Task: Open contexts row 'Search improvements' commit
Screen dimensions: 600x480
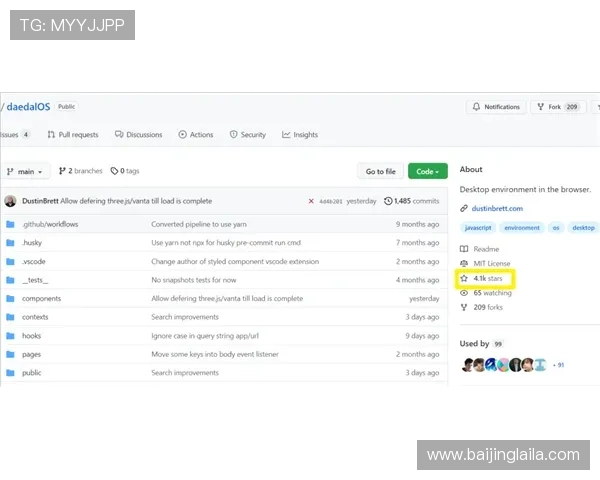Action: [185, 317]
